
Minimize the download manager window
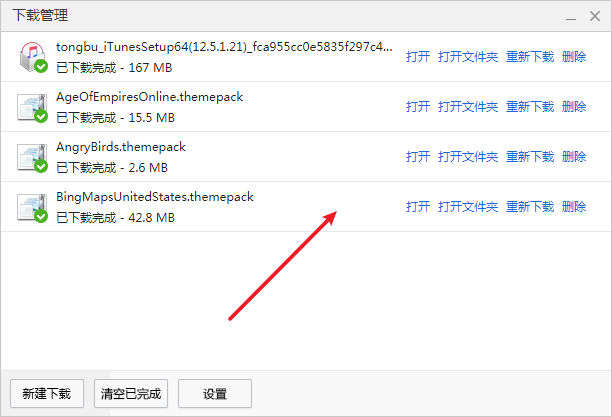(571, 16)
